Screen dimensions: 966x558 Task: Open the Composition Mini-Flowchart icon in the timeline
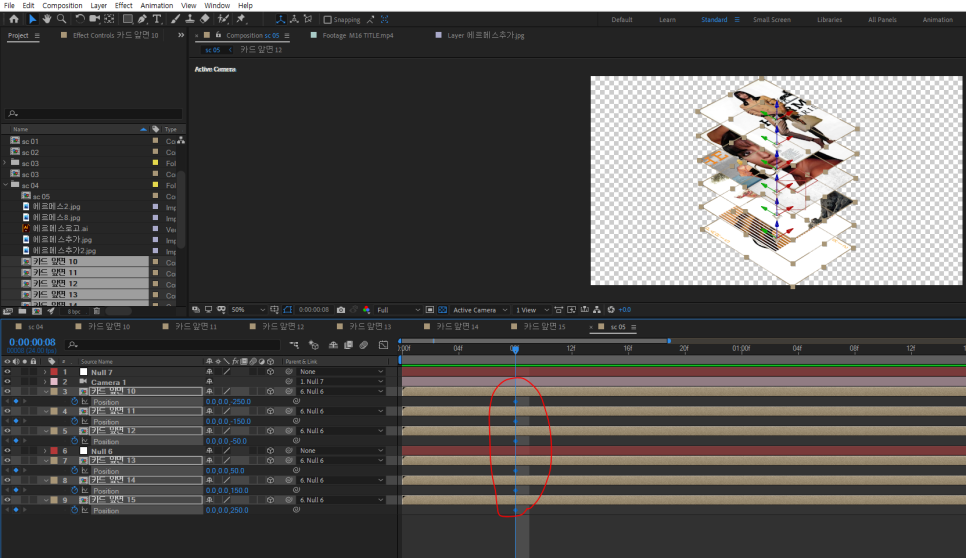tap(294, 345)
